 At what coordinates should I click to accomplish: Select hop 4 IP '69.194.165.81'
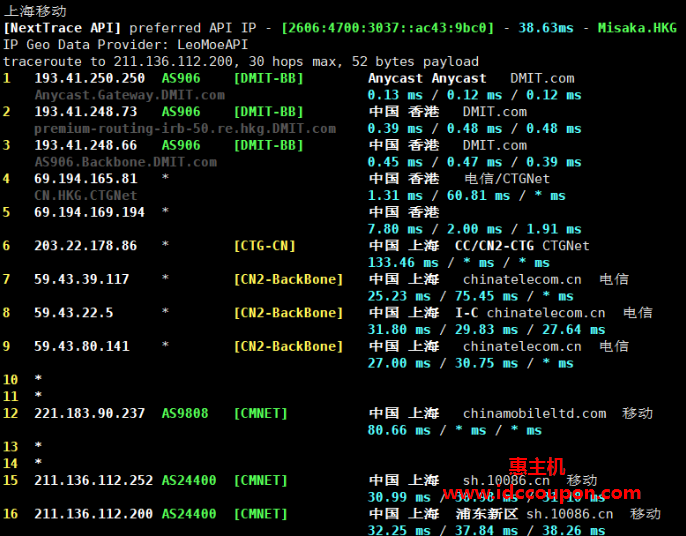click(86, 179)
